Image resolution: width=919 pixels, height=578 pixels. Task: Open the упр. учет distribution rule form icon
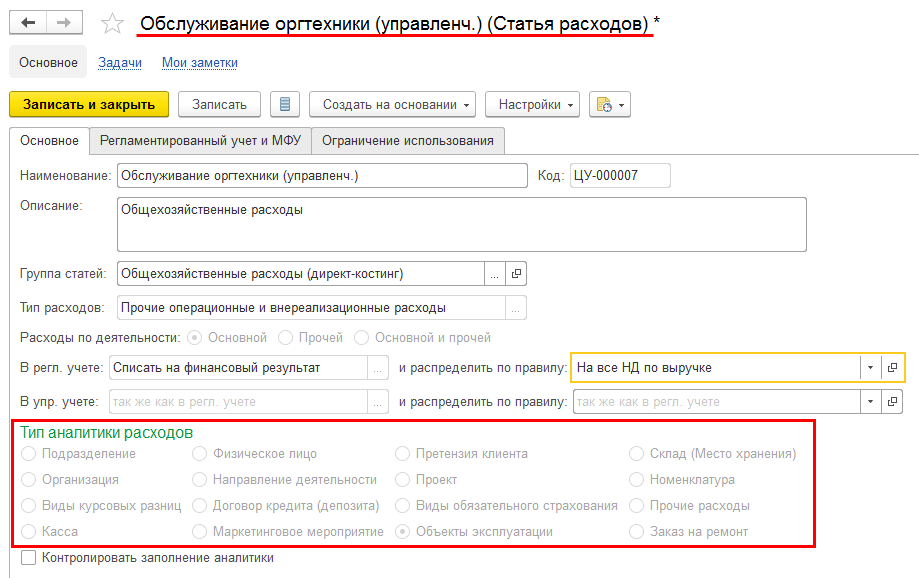(x=892, y=402)
